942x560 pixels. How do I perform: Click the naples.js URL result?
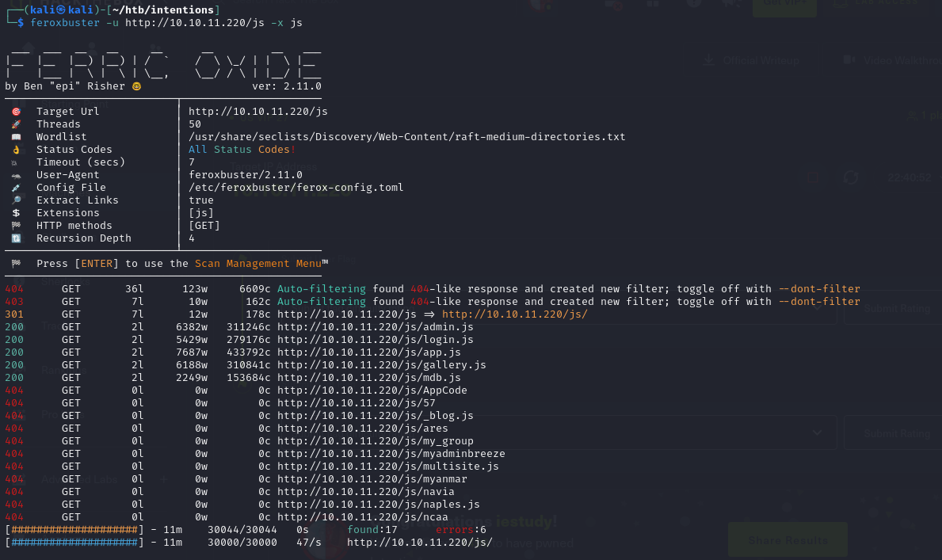[379, 505]
